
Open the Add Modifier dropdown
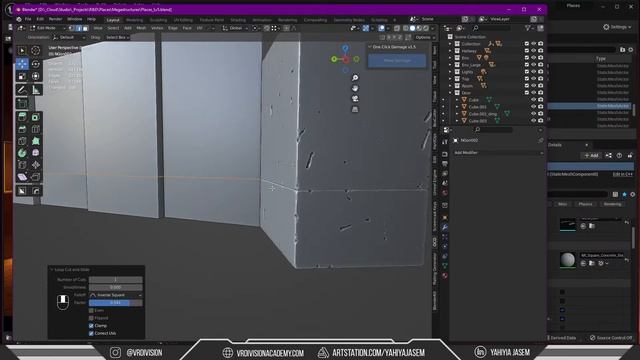[x=498, y=153]
